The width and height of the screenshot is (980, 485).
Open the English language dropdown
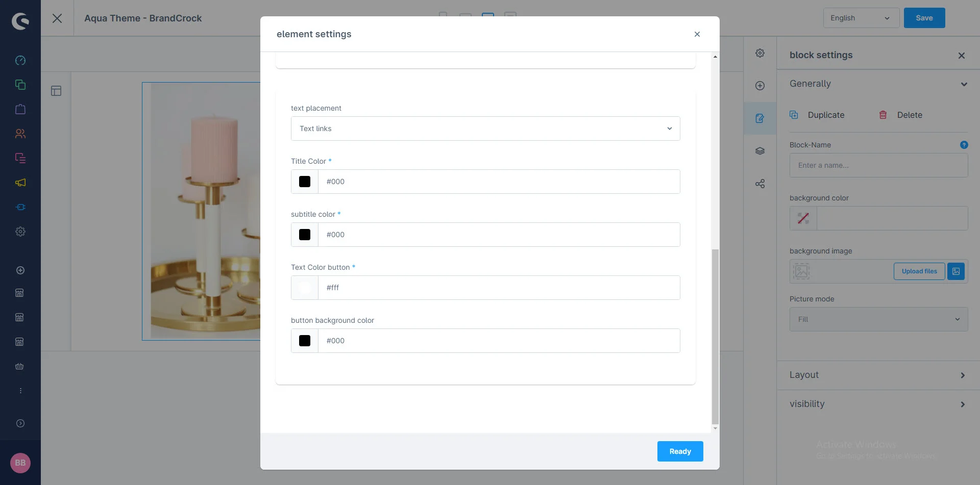coord(861,18)
